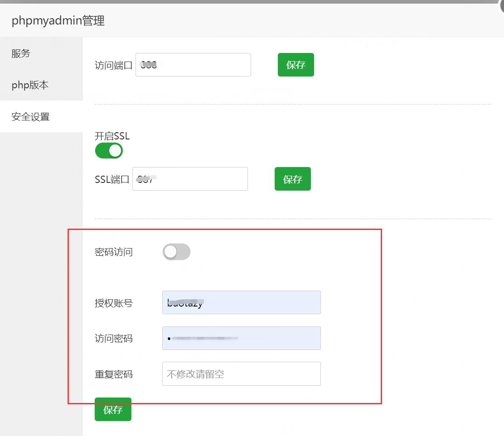This screenshot has height=436, width=504.
Task: Click the 开启SSL label
Action: [x=112, y=136]
